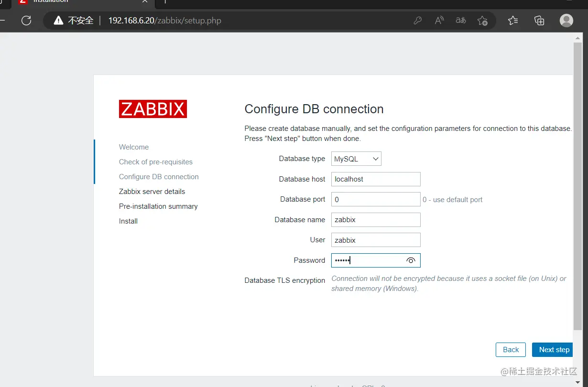Click the Zabbix favicon on the Installation tab
Screen dimensions: 588x387
click(22, 1)
